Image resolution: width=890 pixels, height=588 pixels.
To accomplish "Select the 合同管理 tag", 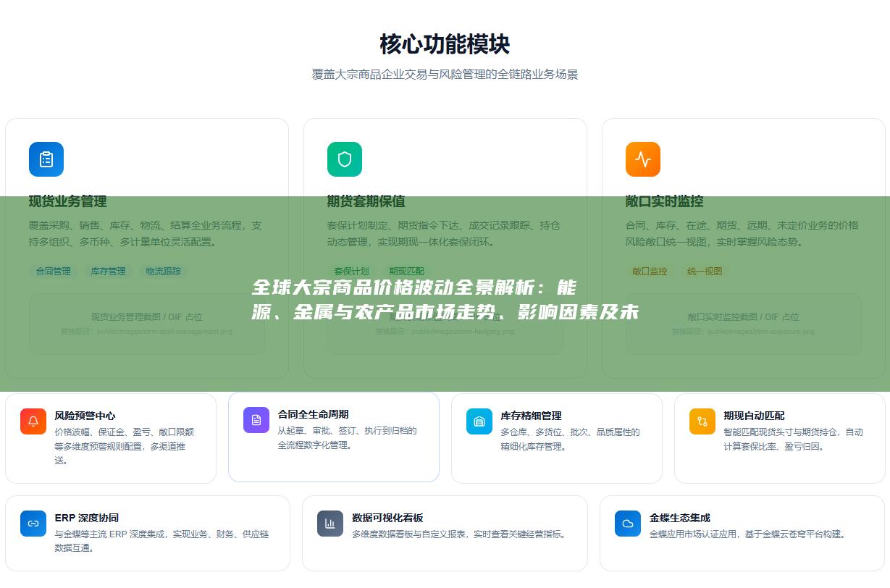I will coord(54,272).
